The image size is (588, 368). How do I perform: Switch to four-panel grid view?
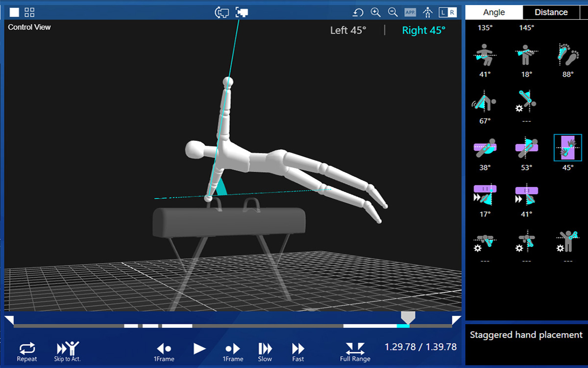(x=29, y=12)
